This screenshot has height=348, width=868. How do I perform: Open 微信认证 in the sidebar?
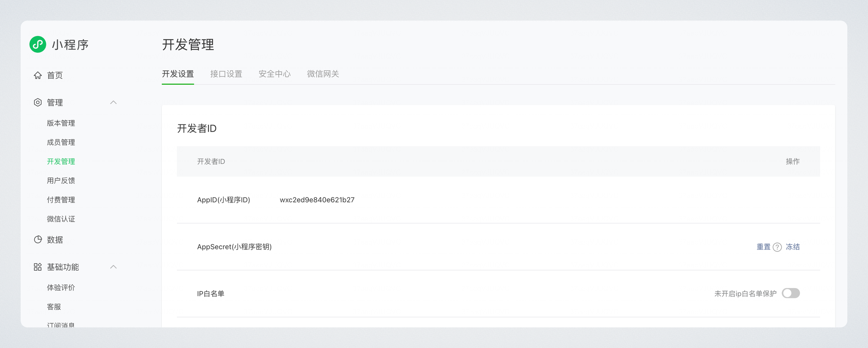click(61, 219)
